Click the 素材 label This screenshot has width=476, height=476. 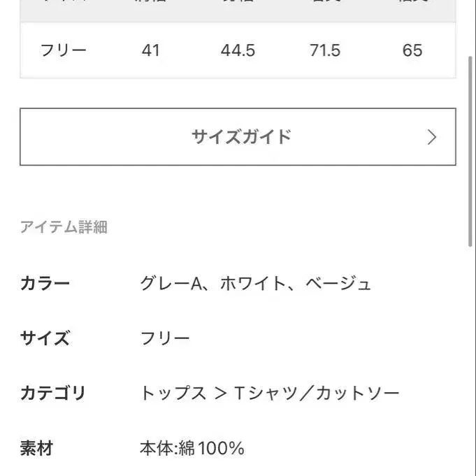tap(37, 448)
